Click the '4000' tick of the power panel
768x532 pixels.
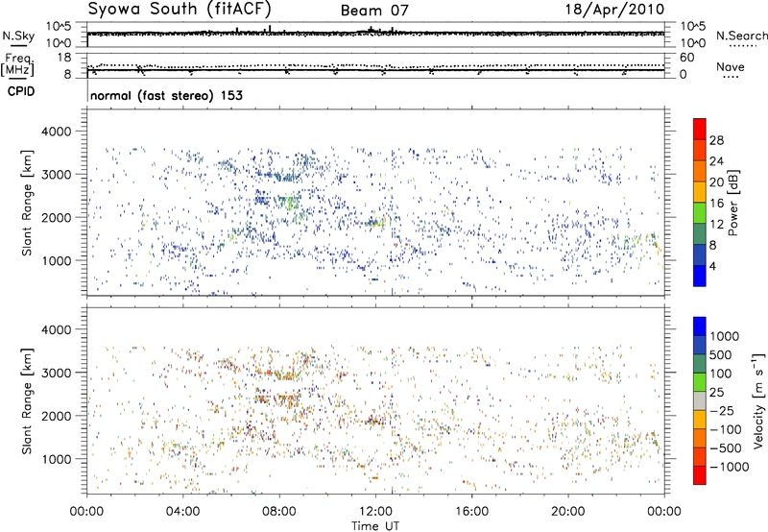pos(57,132)
